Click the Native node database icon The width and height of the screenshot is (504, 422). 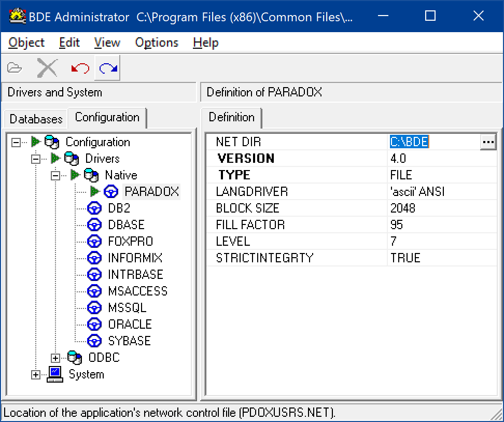tap(91, 175)
